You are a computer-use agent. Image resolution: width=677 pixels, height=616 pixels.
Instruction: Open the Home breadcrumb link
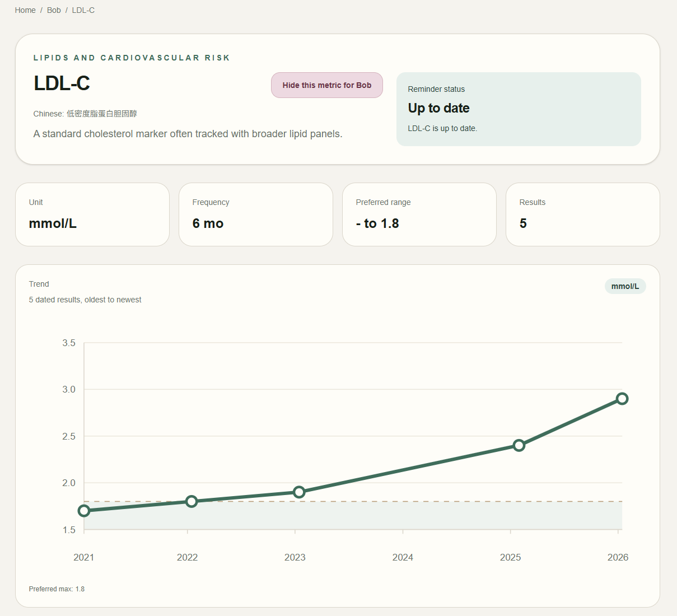point(25,10)
